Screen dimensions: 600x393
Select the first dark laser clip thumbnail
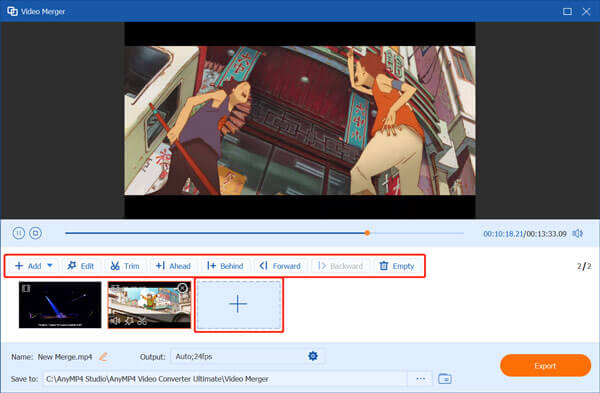(60, 305)
